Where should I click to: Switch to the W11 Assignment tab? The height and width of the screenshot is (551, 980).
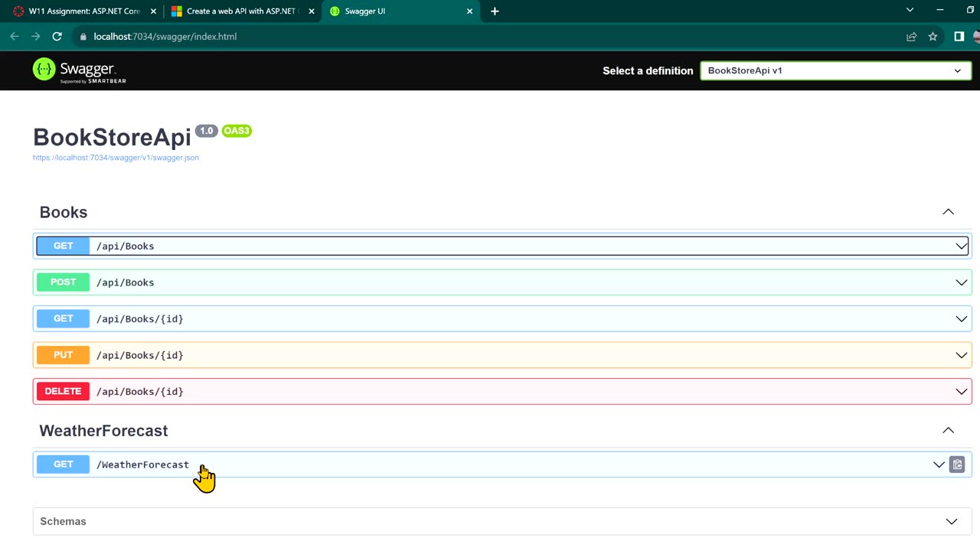84,11
